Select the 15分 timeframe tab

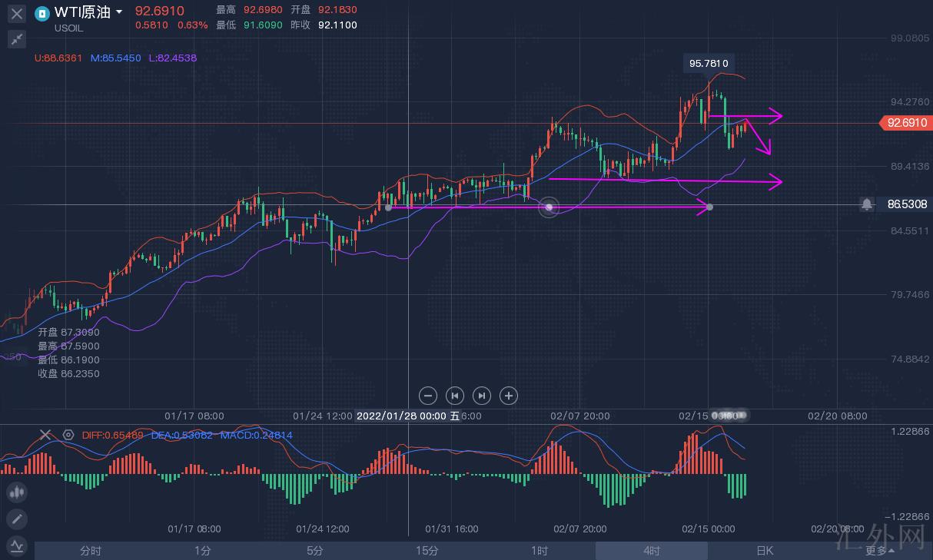[427, 551]
